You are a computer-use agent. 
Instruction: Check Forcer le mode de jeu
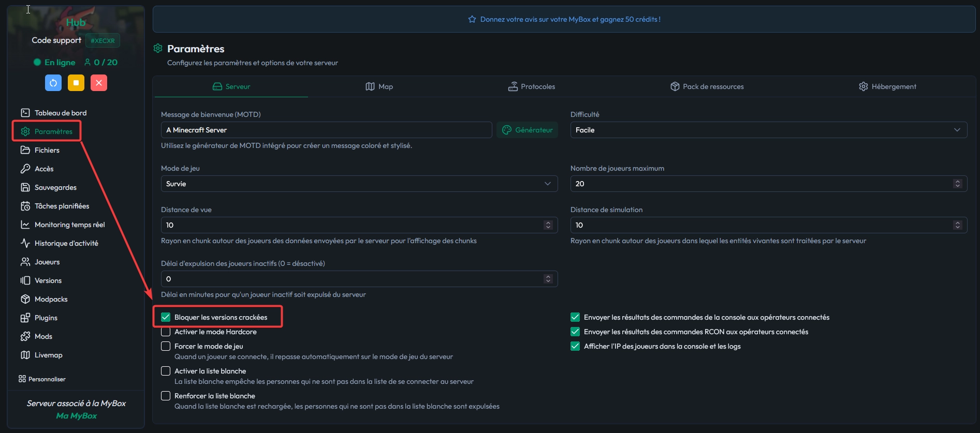click(166, 346)
